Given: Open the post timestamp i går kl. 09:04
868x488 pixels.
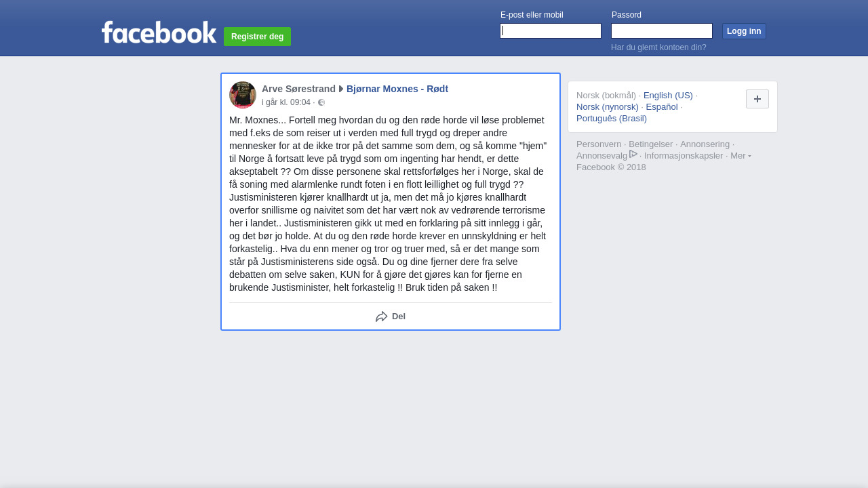Looking at the screenshot, I should point(286,102).
